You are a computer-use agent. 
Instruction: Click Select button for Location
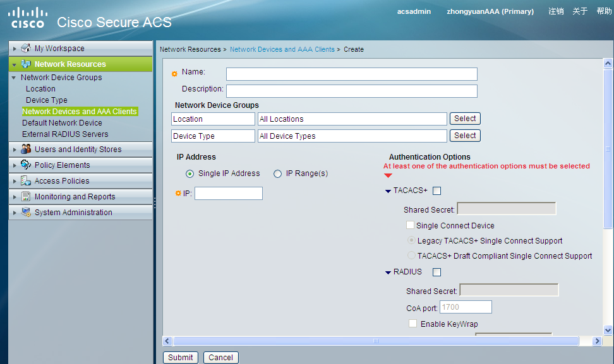(465, 119)
